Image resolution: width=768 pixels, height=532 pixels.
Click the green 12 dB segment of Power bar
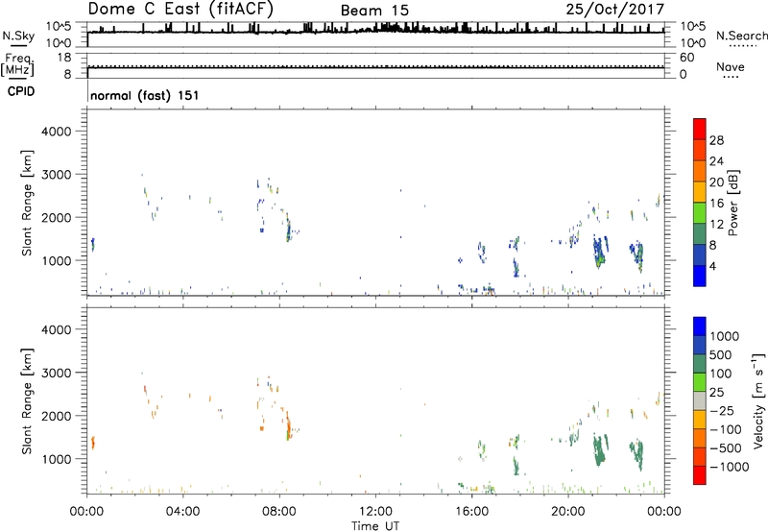(x=700, y=213)
